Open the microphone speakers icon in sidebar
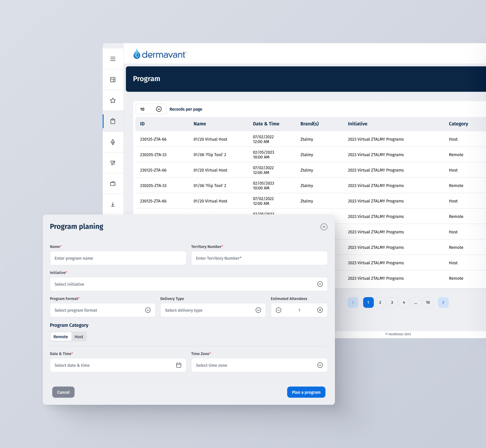The width and height of the screenshot is (486, 448). pos(113,142)
